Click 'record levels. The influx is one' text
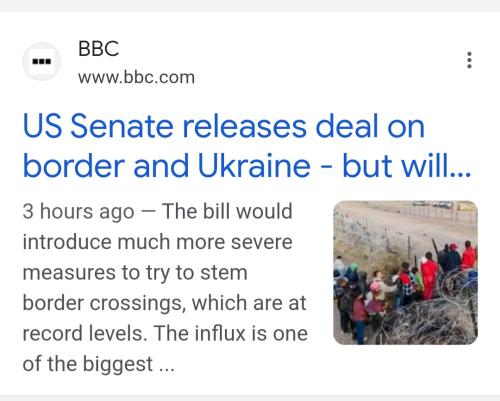The image size is (500, 401). [x=165, y=333]
